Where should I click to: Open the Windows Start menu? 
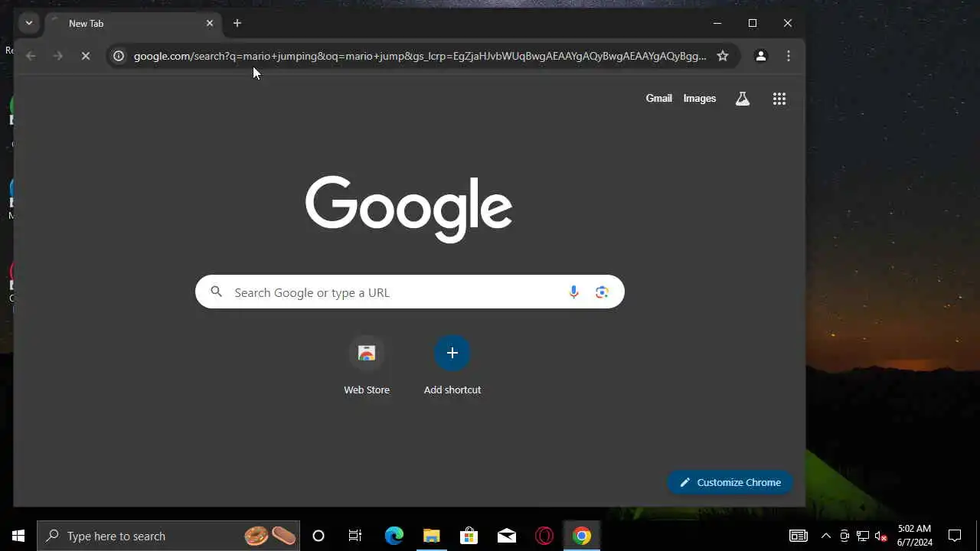[x=18, y=536]
